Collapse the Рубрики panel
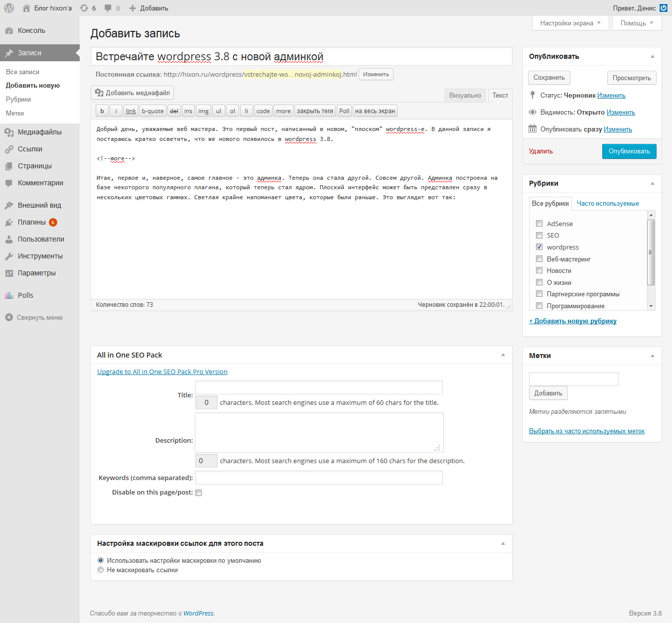This screenshot has height=623, width=672. (x=653, y=183)
